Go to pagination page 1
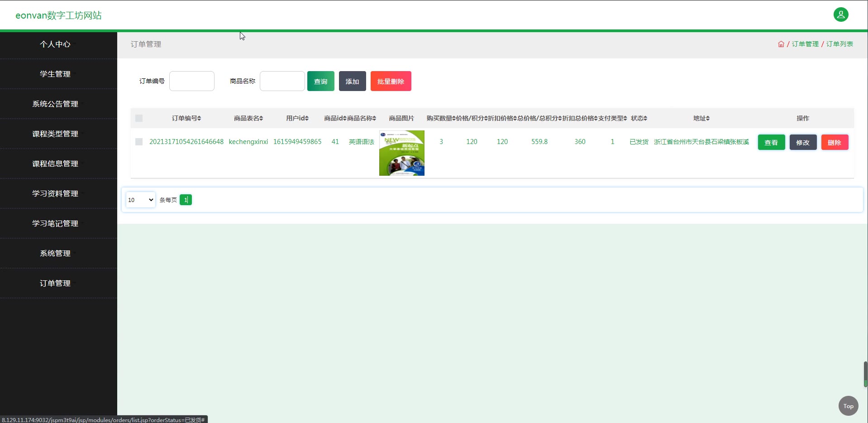This screenshot has height=423, width=868. coord(186,200)
